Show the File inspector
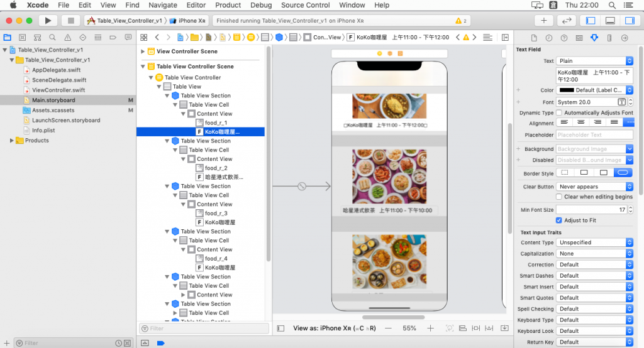The height and width of the screenshot is (348, 644). (534, 38)
